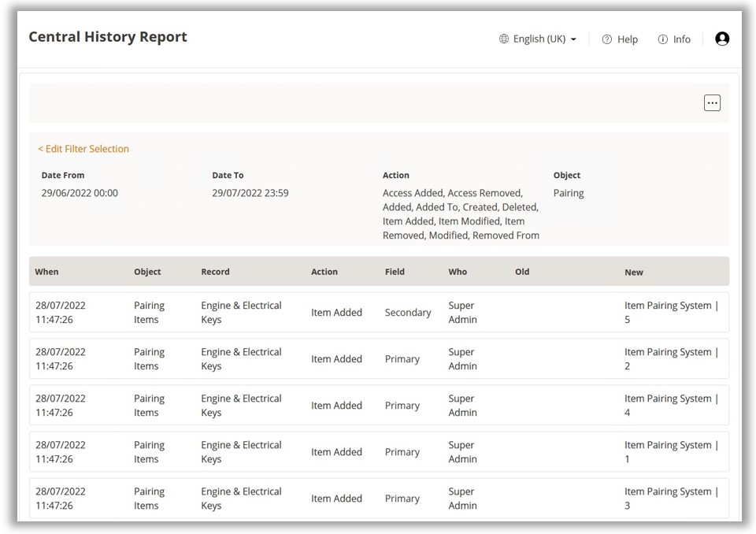Click timestamp in the Secondary row
This screenshot has width=756, height=534.
(61, 312)
